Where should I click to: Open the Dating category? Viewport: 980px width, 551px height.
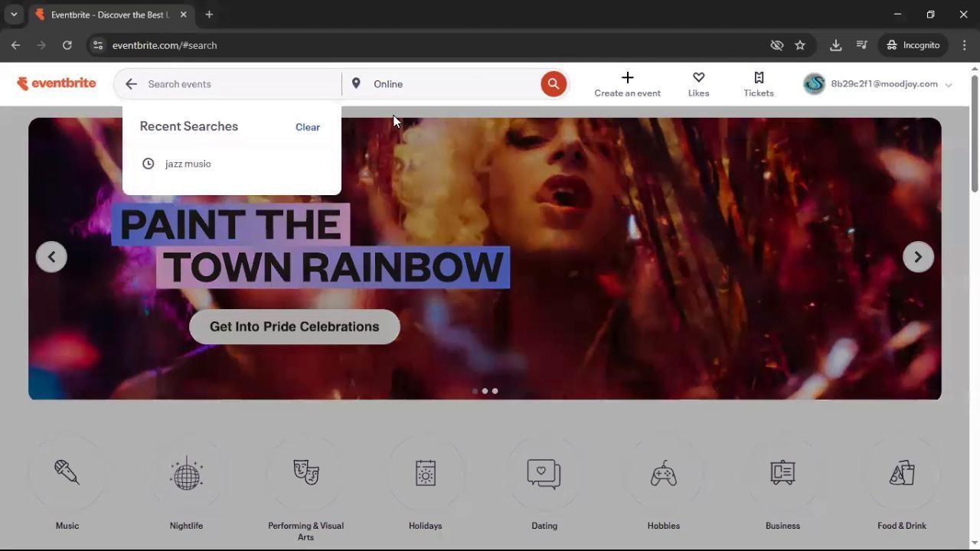(x=544, y=482)
